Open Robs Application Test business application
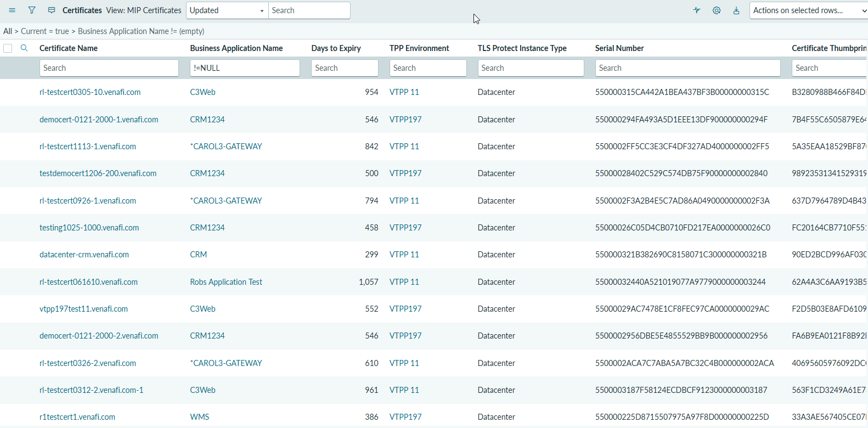The height and width of the screenshot is (428, 868). [226, 282]
